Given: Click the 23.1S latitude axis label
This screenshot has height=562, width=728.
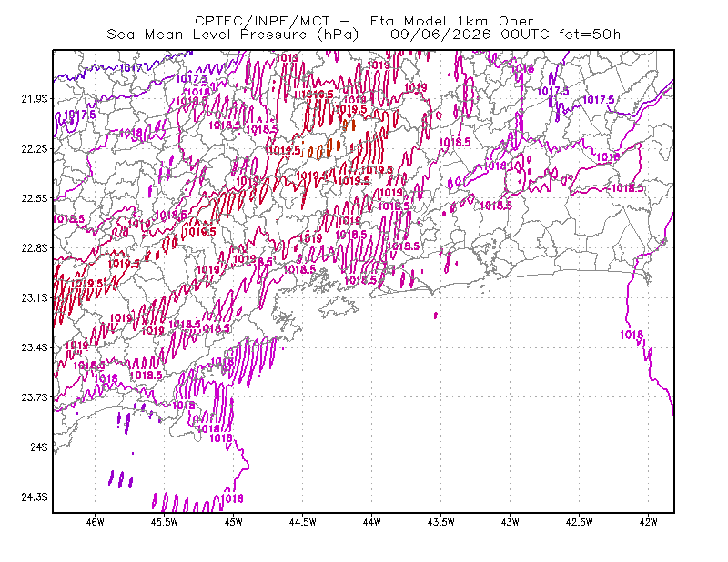Looking at the screenshot, I should pyautogui.click(x=35, y=298).
